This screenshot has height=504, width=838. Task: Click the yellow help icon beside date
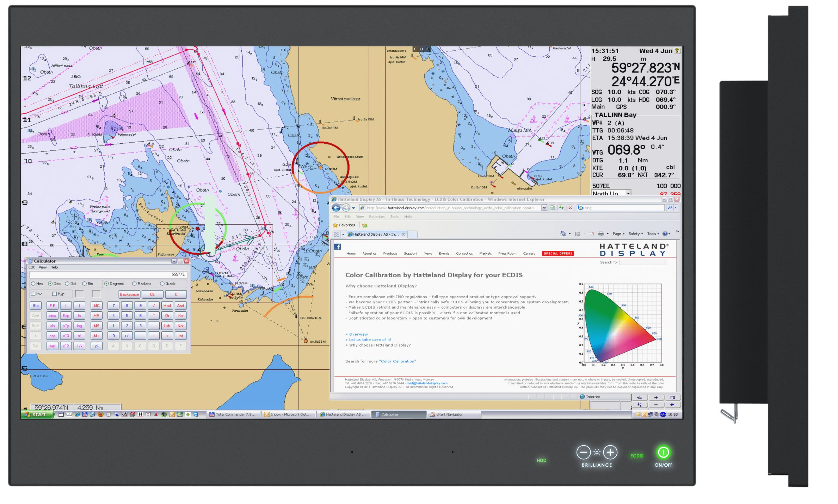pyautogui.click(x=677, y=51)
